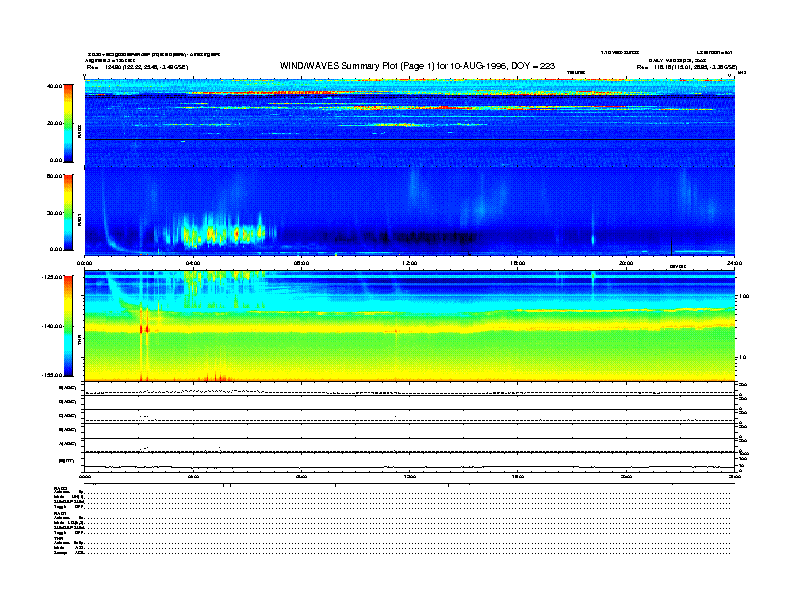
Task: Click the red spike pair in TNR panel
Action: 144,329
